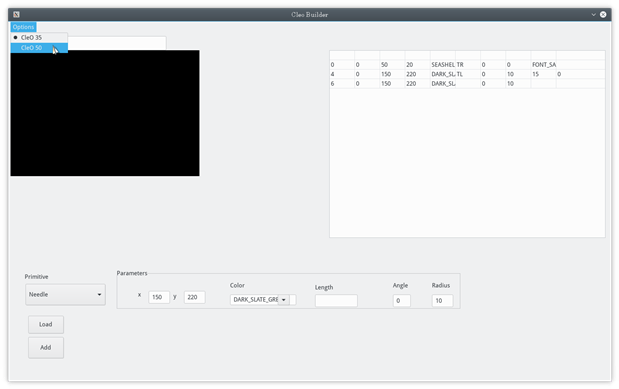The image size is (619, 389).
Task: Click the cell with value 20
Action: pyautogui.click(x=417, y=64)
